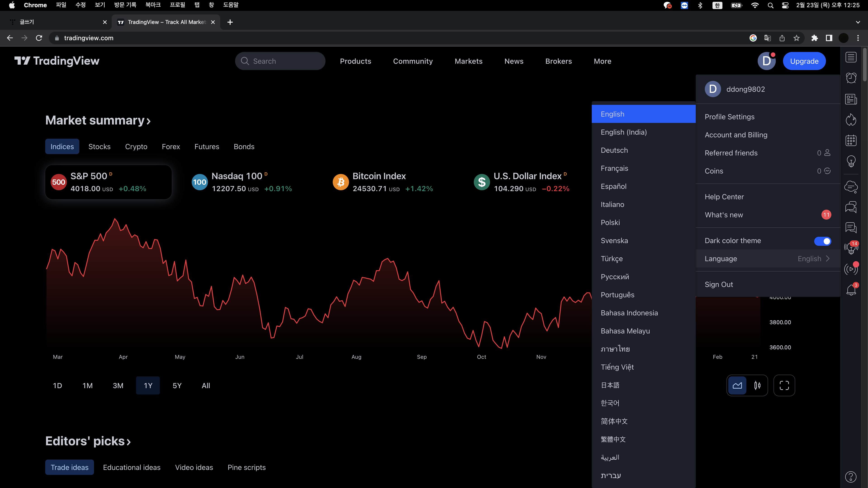Click the TradingView search field
The height and width of the screenshot is (488, 868).
coord(280,61)
